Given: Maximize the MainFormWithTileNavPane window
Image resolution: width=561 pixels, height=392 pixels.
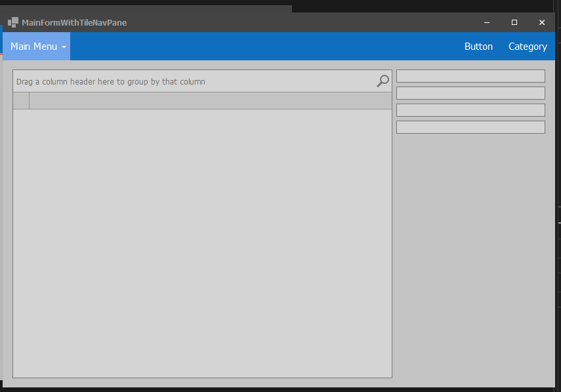Looking at the screenshot, I should click(514, 22).
